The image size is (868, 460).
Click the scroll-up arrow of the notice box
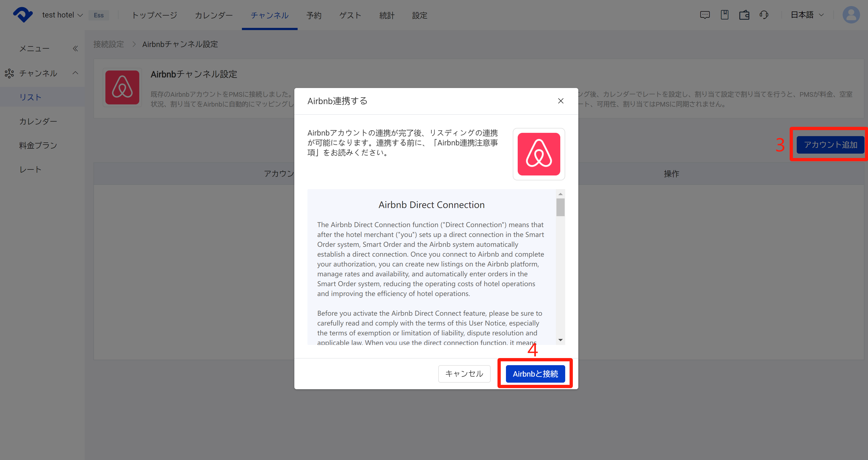click(x=560, y=194)
